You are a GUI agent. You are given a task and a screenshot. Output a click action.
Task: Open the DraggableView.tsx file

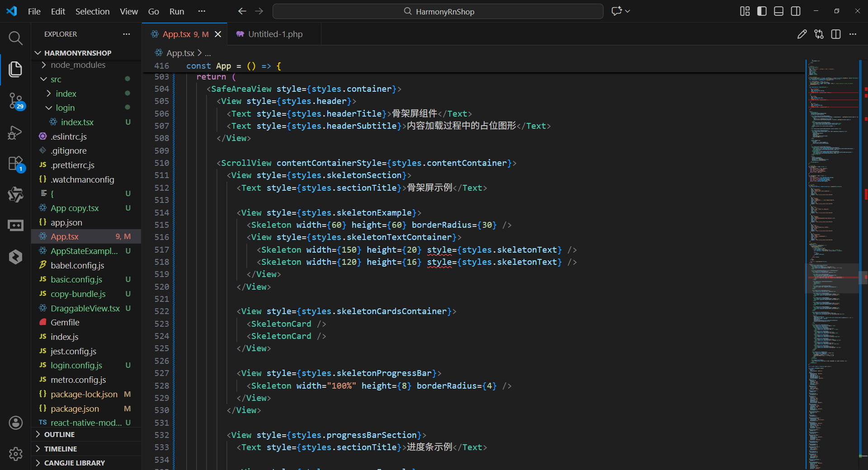86,309
